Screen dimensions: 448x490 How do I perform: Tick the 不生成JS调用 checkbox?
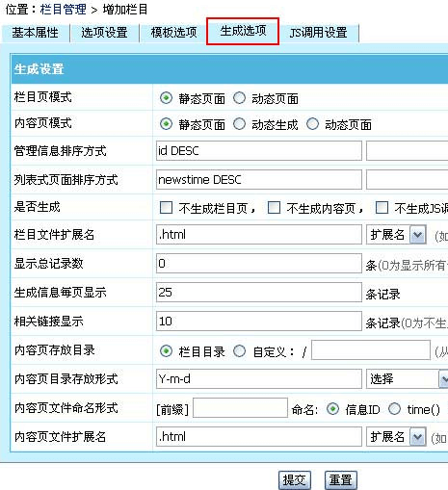tap(382, 208)
